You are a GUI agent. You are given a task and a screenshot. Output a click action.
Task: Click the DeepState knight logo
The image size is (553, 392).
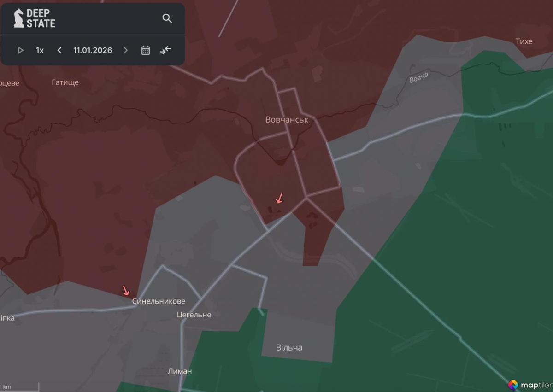coord(19,18)
